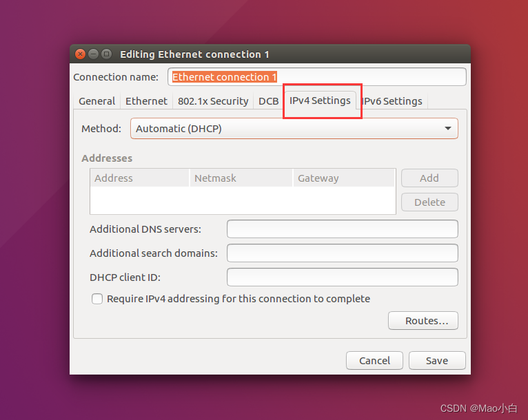Minimize the Editing Ethernet connection window
This screenshot has height=420, width=528.
click(93, 54)
